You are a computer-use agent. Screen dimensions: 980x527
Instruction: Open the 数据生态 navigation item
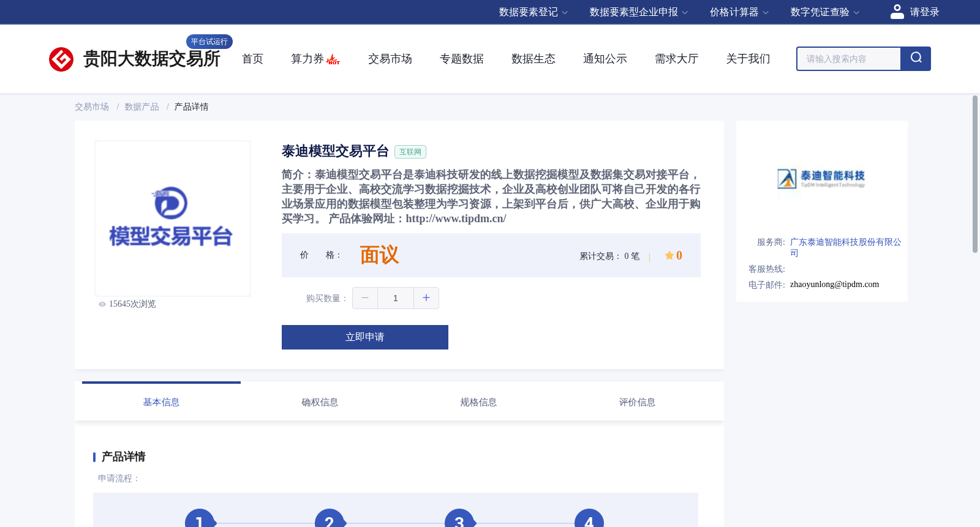click(533, 59)
